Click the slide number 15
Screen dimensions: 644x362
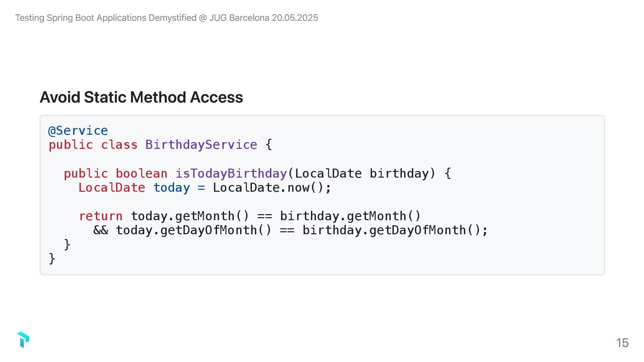(622, 343)
